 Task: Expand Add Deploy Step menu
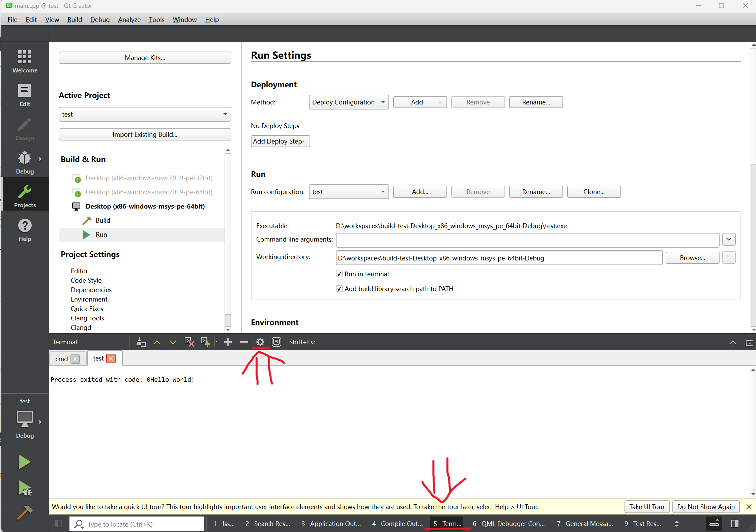280,141
